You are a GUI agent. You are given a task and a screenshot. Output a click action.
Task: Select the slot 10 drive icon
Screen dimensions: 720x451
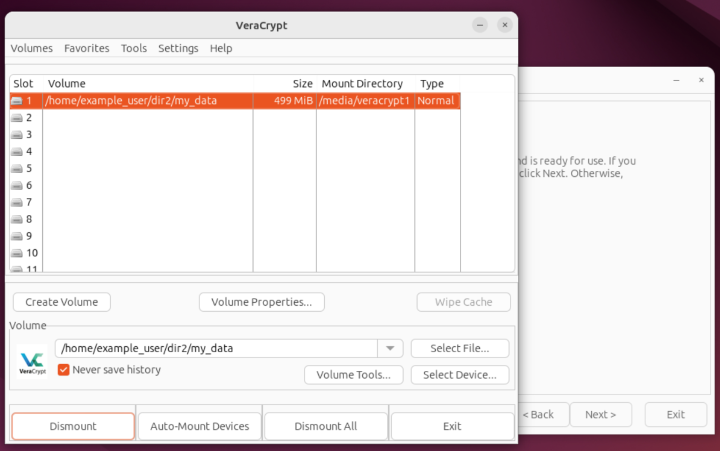(x=17, y=253)
